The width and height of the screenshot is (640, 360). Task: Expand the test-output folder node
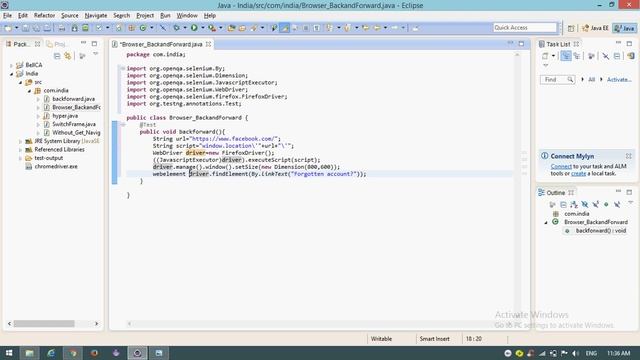(20, 158)
